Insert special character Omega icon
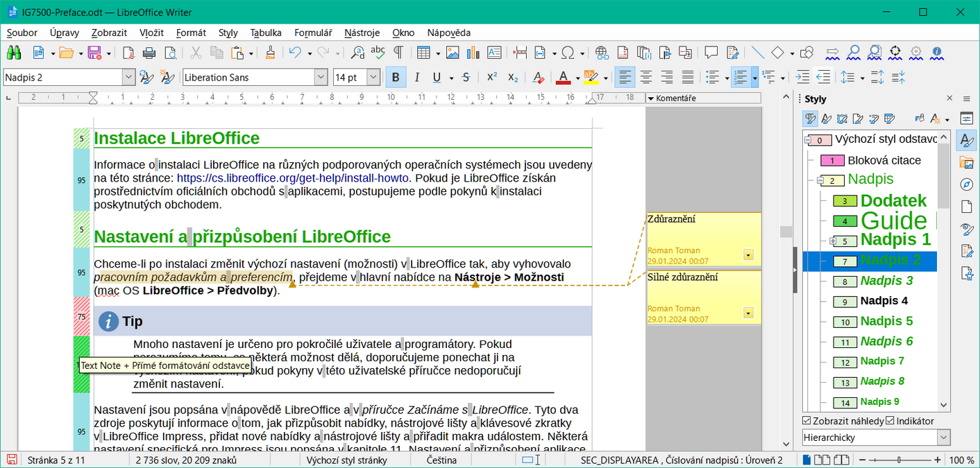Viewport: 980px width, 468px height. coord(568,53)
